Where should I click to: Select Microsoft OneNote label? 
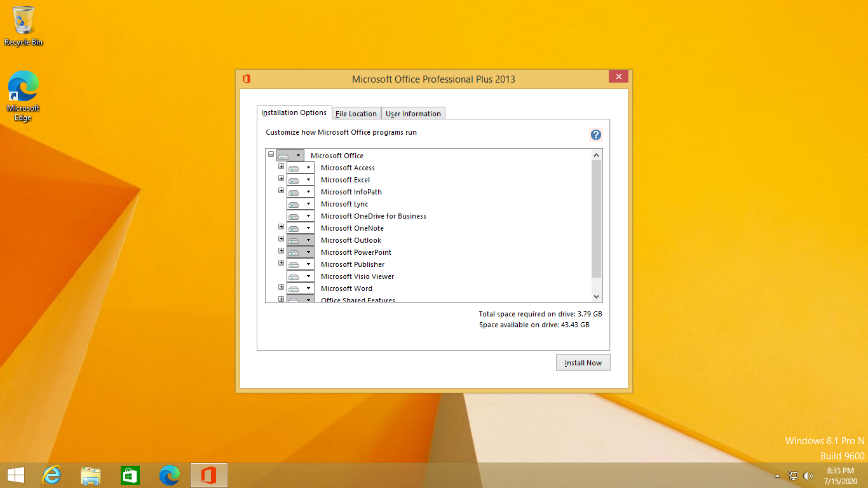tap(352, 228)
